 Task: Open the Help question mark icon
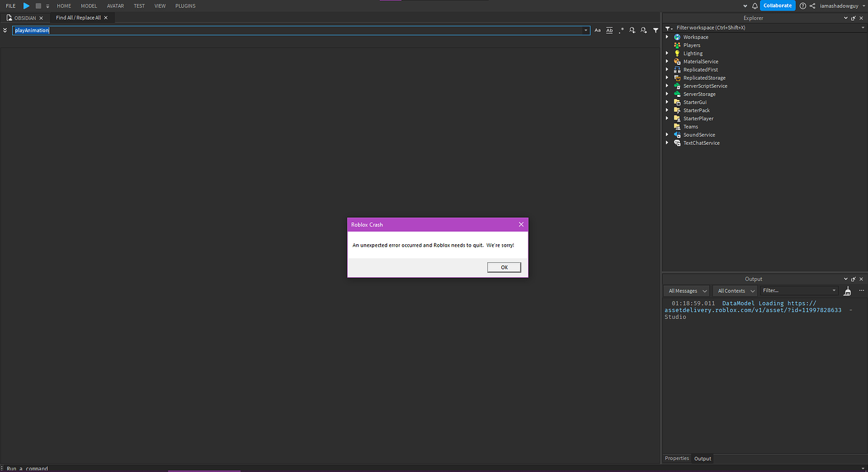pyautogui.click(x=803, y=6)
